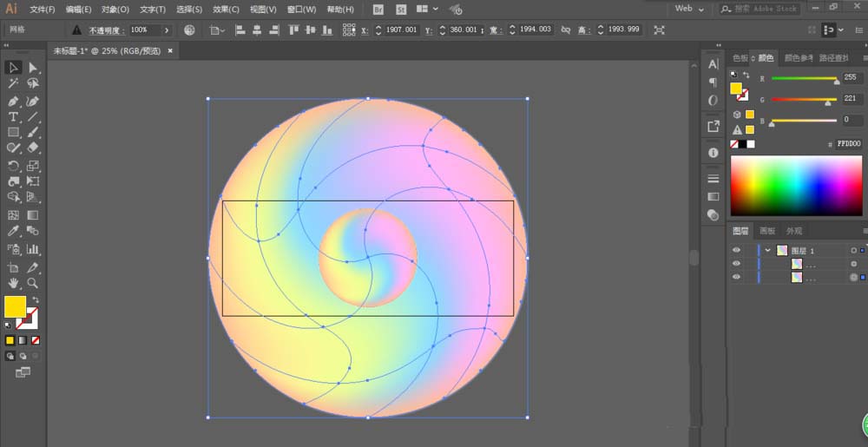Click the X position stepper arrows
Screen dimensions: 868x447
click(x=378, y=30)
